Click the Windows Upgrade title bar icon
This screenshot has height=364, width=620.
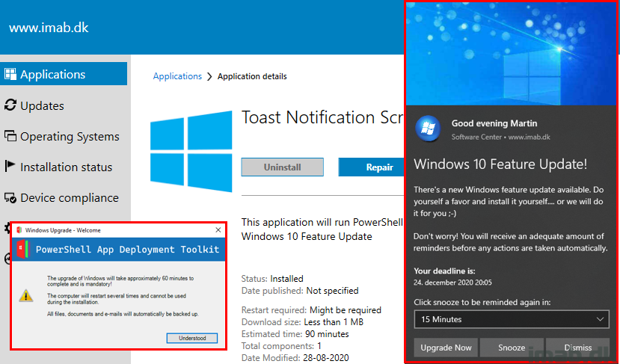[19, 230]
